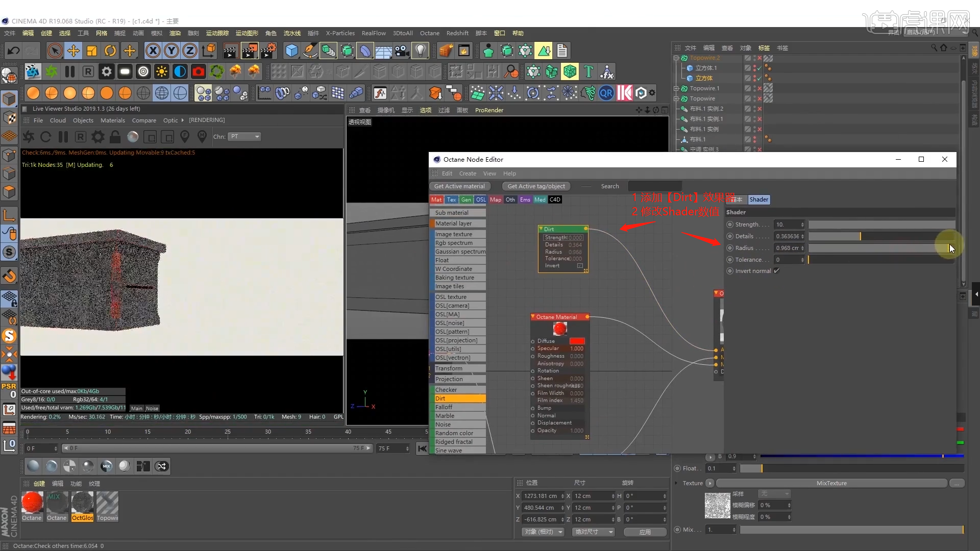The height and width of the screenshot is (551, 980).
Task: Toggle Live Viewer resolution lock
Action: coord(115,137)
